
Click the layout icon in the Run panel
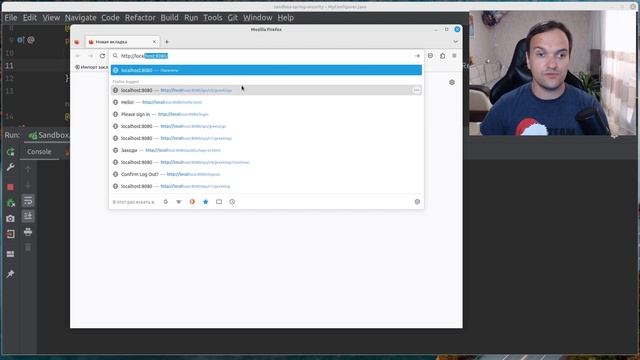pos(11,253)
